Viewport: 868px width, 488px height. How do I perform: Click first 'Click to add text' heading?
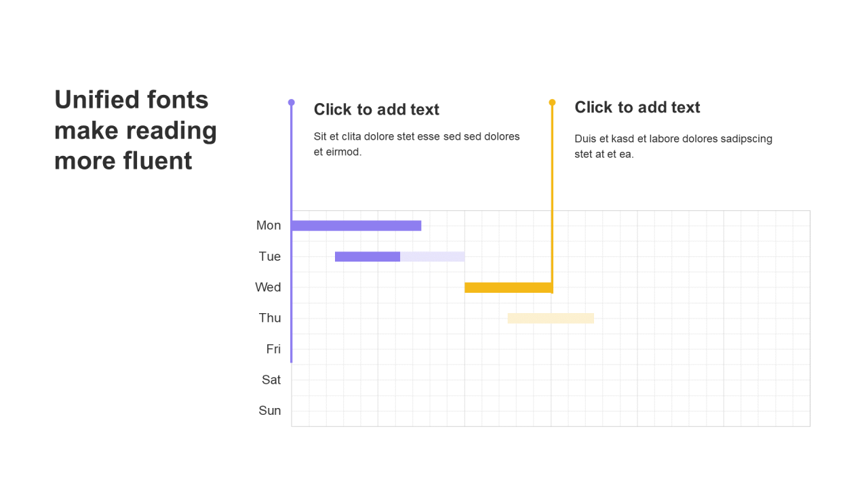(x=376, y=109)
